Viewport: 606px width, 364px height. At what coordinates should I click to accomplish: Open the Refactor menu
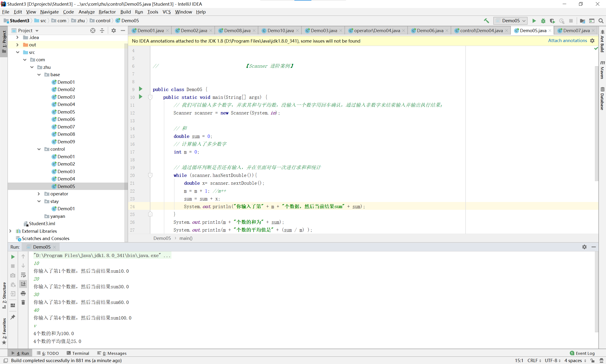click(x=107, y=12)
